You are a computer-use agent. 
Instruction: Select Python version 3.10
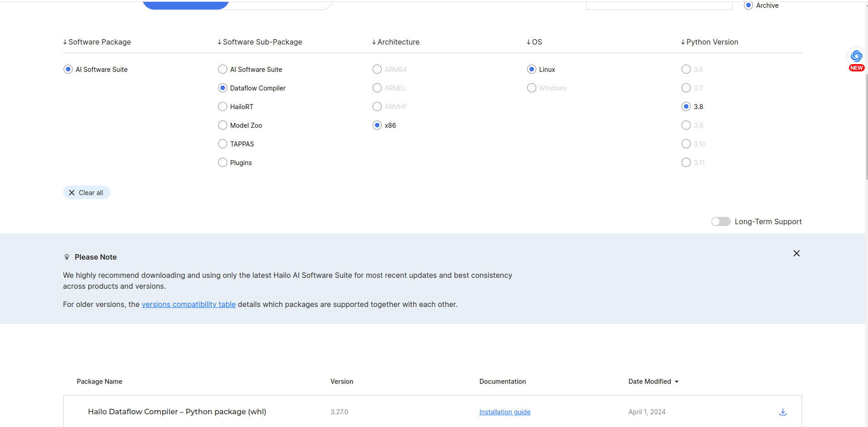pyautogui.click(x=686, y=144)
